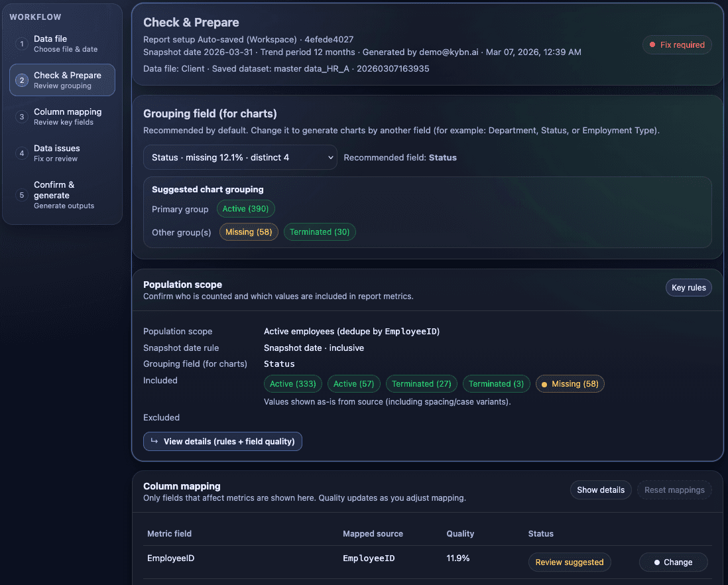Toggle Missing (58) in the Included values

coord(570,383)
